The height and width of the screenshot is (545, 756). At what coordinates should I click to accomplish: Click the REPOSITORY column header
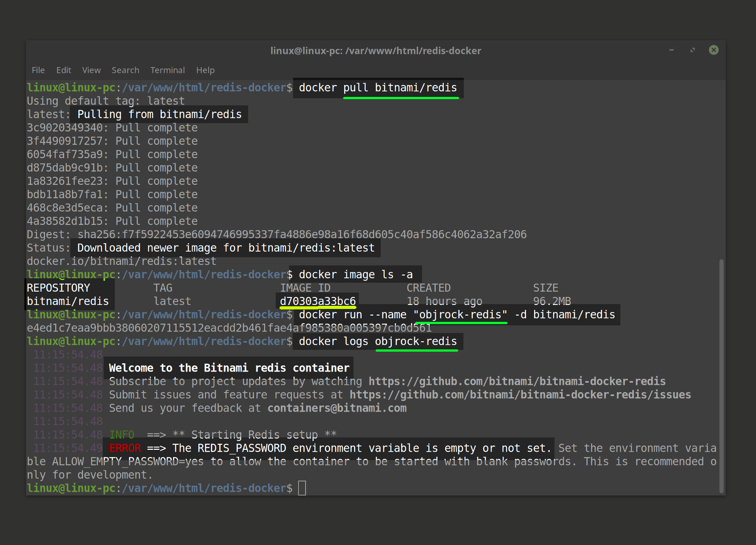[x=58, y=288]
